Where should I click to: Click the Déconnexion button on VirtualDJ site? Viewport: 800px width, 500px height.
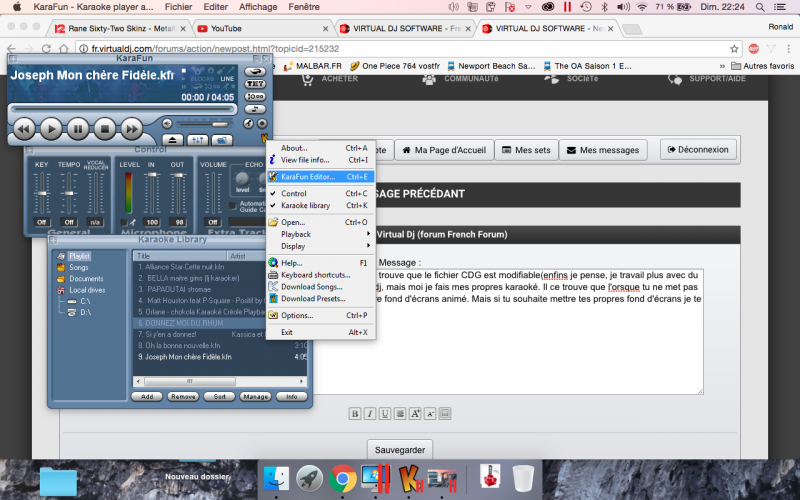tap(698, 149)
